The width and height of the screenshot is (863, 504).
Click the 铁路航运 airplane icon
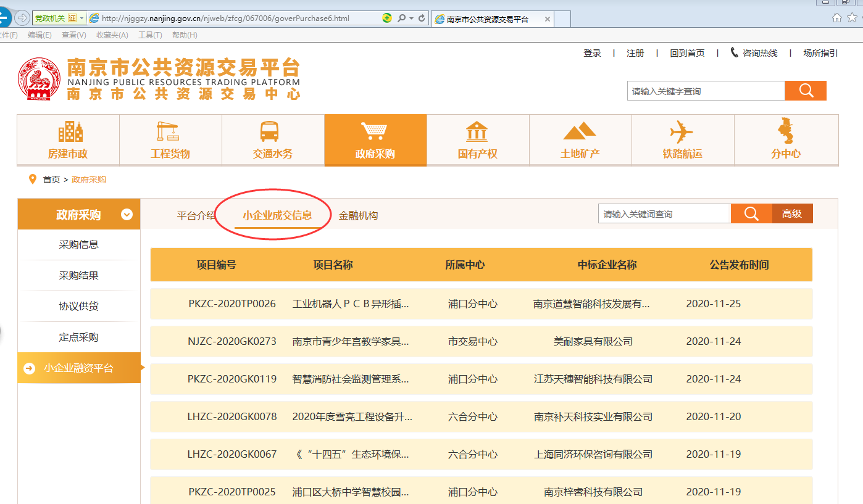(682, 131)
